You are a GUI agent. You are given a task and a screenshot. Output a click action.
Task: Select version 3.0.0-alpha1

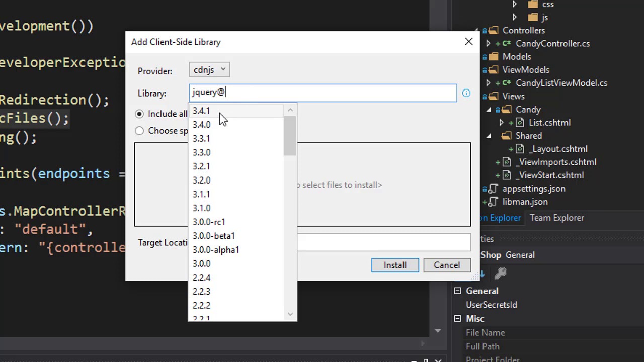tap(236, 250)
